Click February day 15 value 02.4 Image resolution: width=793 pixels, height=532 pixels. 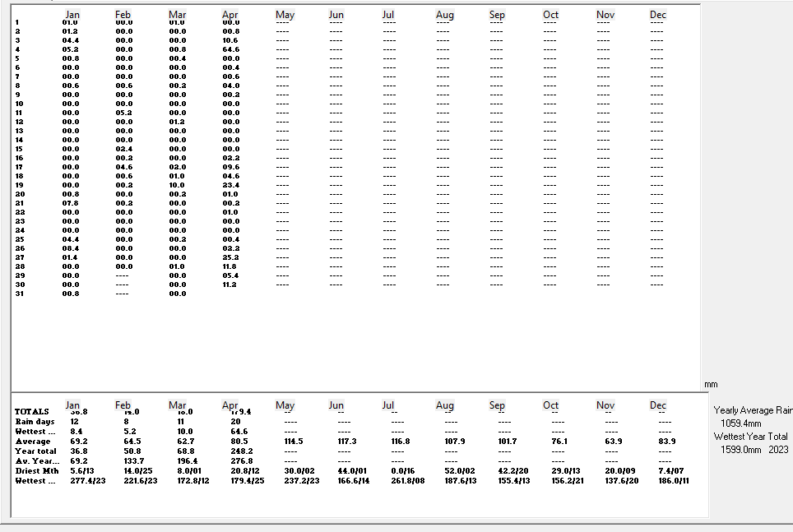pos(124,149)
